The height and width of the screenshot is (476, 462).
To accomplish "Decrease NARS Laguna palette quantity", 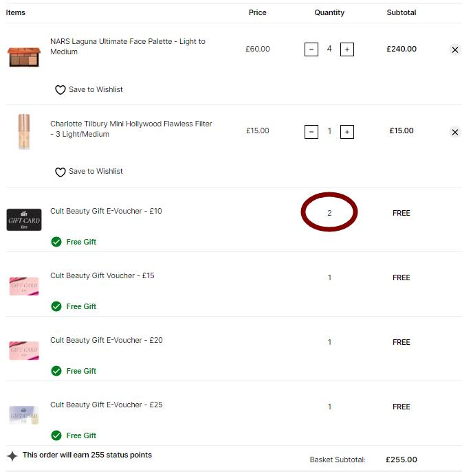I will point(311,49).
